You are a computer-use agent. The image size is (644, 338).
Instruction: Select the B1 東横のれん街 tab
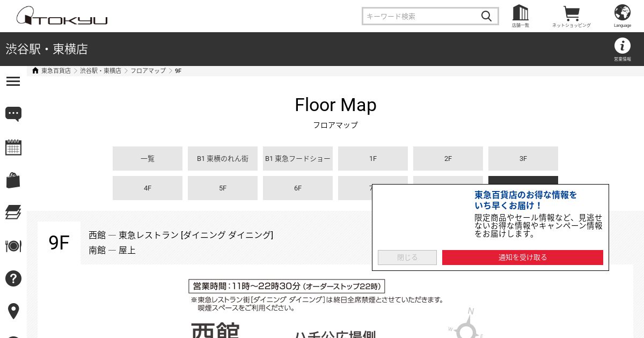pyautogui.click(x=223, y=158)
